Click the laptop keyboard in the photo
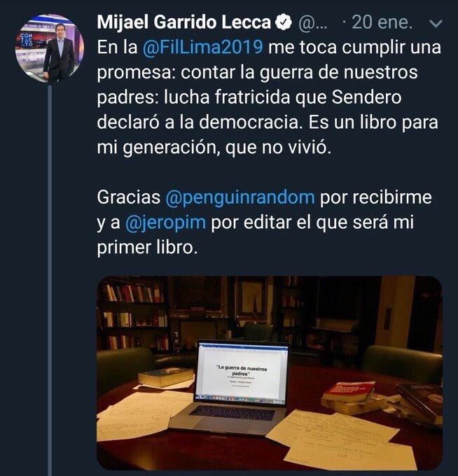 point(232,413)
